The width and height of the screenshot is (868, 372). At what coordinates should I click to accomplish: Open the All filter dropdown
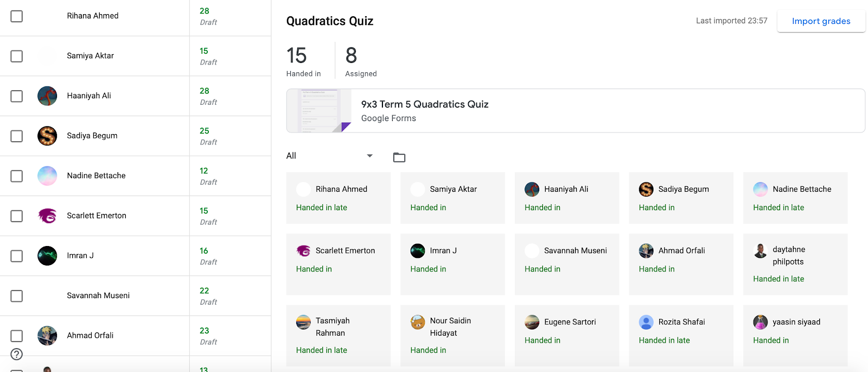click(x=330, y=156)
